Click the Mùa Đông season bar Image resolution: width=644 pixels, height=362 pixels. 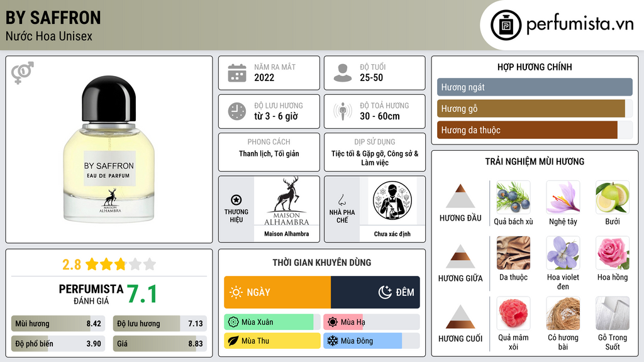pyautogui.click(x=372, y=341)
